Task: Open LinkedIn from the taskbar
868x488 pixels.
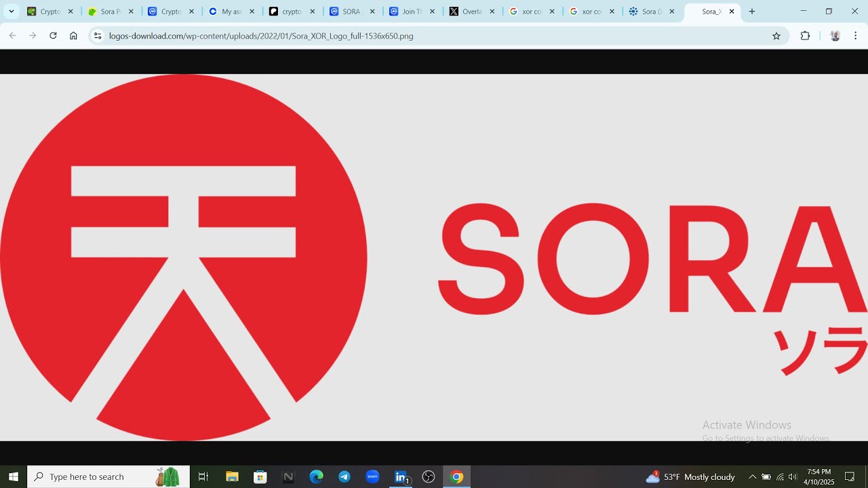Action: [401, 476]
